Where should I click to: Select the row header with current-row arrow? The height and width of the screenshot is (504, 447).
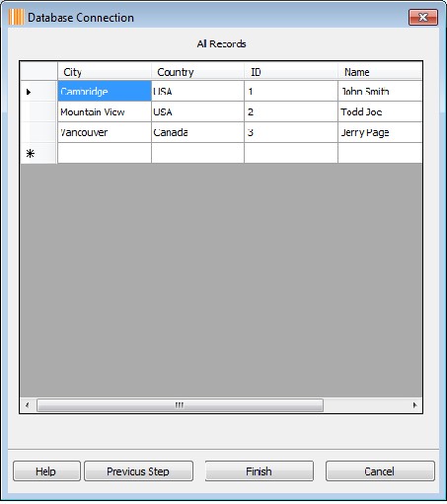pyautogui.click(x=38, y=92)
